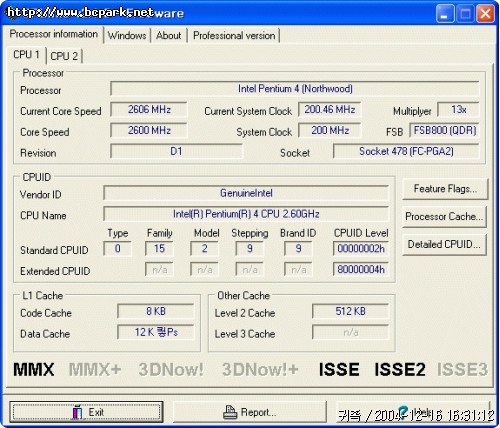Viewport: 500px width, 428px height.
Task: Click the 200 MHz System Clock field
Action: click(x=329, y=130)
